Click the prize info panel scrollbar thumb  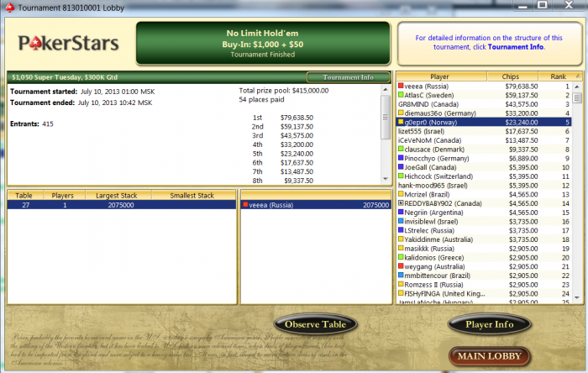pyautogui.click(x=386, y=117)
